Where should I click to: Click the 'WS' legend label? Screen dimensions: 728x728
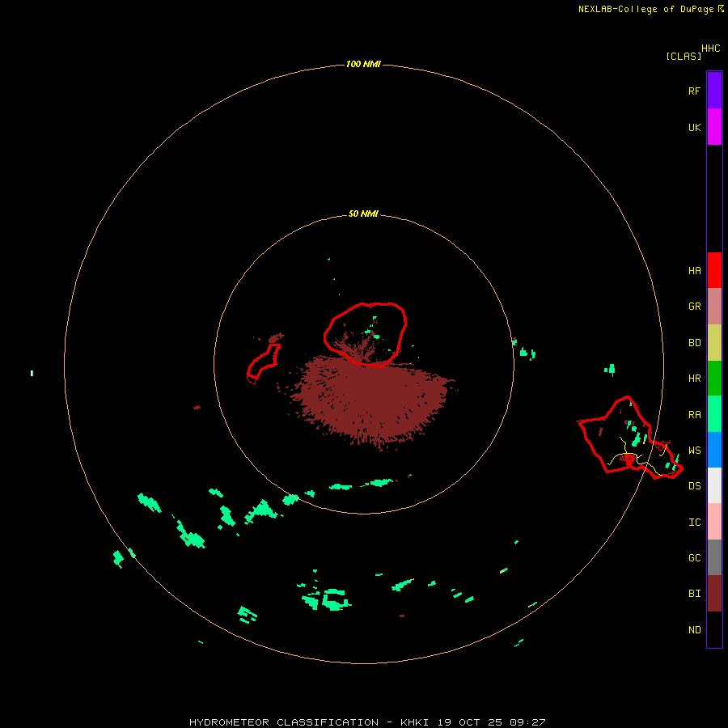[x=694, y=451]
